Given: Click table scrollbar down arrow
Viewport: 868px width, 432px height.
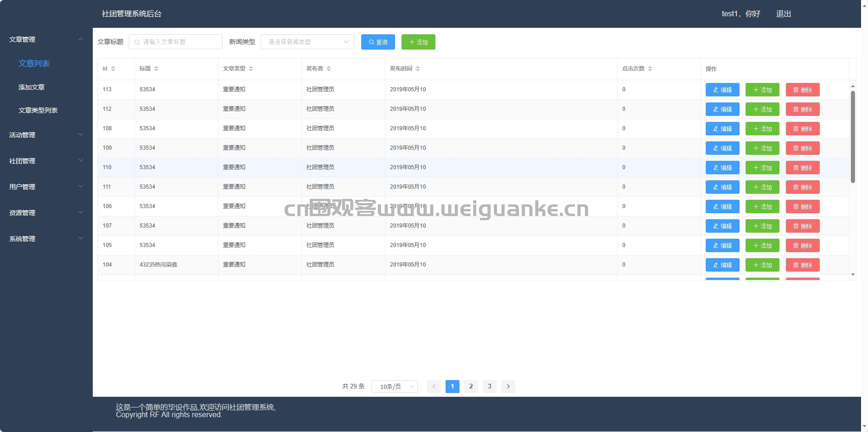Looking at the screenshot, I should [853, 275].
